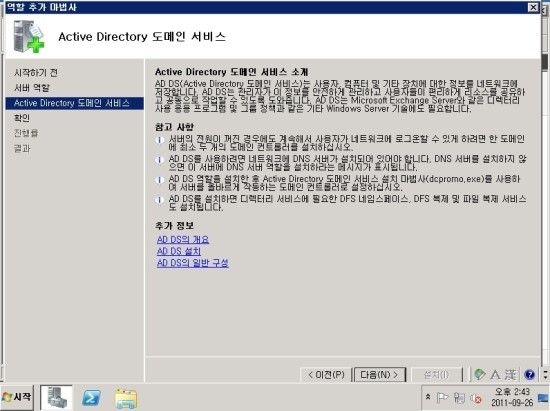Show hidden tray icons with the arrow
The height and width of the screenshot is (411, 550).
pos(428,397)
